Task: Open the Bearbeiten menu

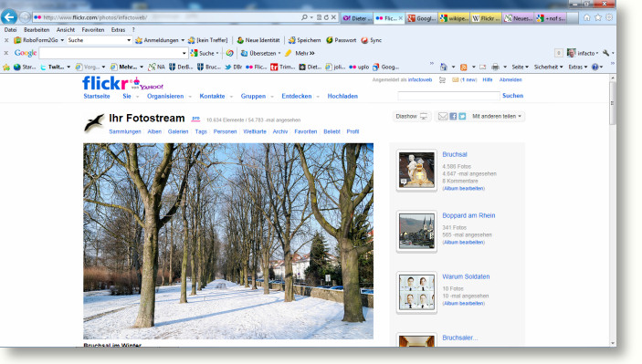Action: (37, 30)
